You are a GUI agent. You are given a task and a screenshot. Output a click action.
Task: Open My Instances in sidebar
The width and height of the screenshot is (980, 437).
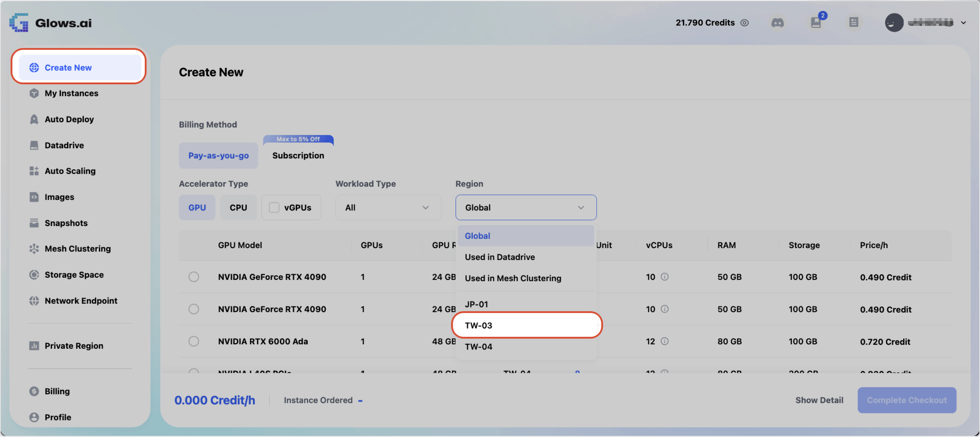click(x=72, y=93)
